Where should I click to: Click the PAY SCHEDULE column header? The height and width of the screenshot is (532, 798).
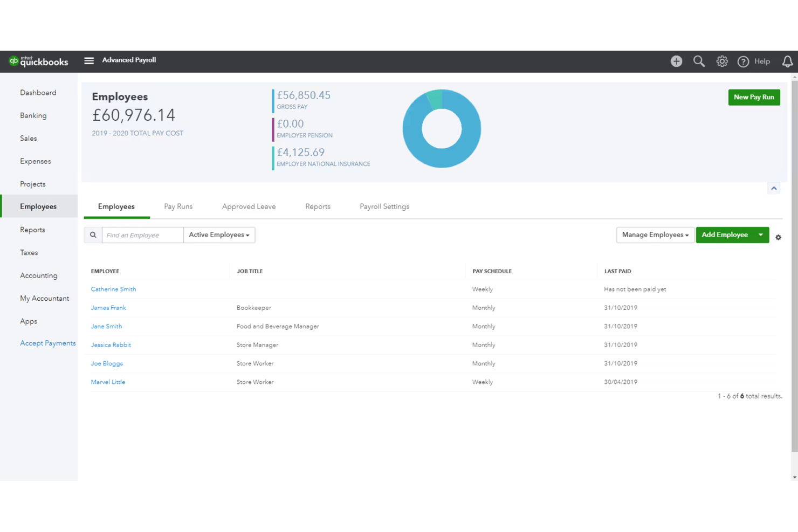click(492, 271)
